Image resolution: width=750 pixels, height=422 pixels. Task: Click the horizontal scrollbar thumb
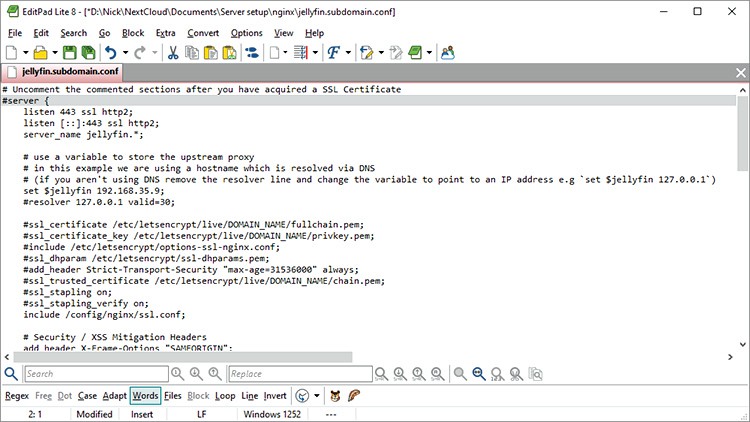pyautogui.click(x=183, y=357)
